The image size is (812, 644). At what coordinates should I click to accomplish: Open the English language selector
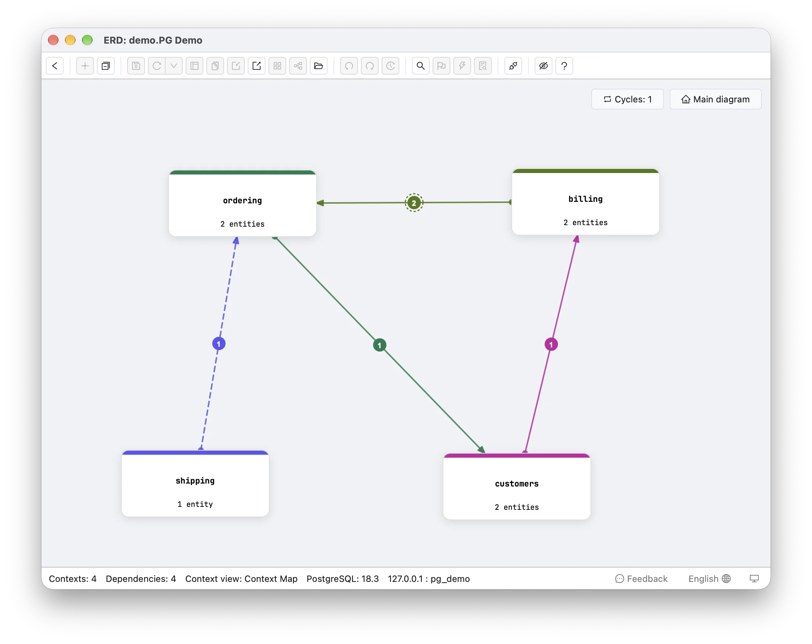tap(710, 579)
